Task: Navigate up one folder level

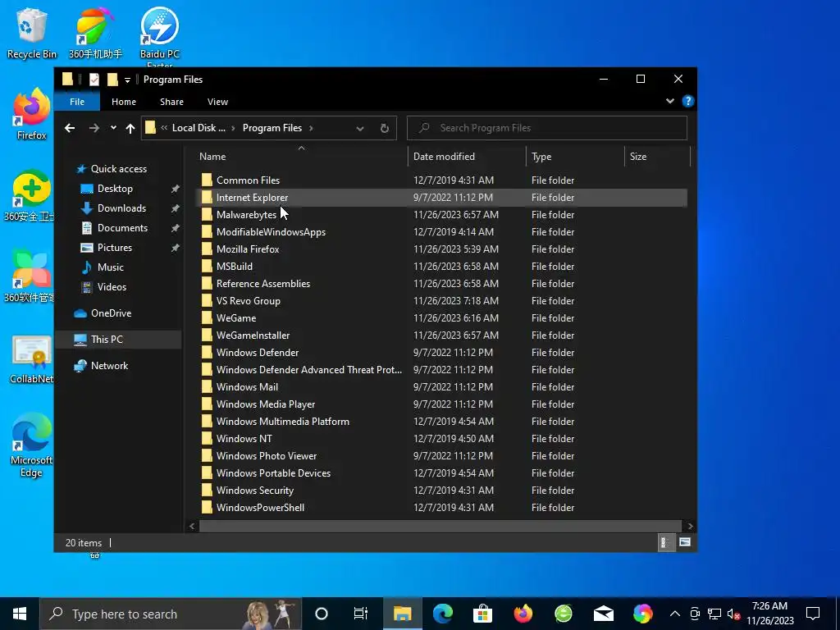Action: pos(130,128)
